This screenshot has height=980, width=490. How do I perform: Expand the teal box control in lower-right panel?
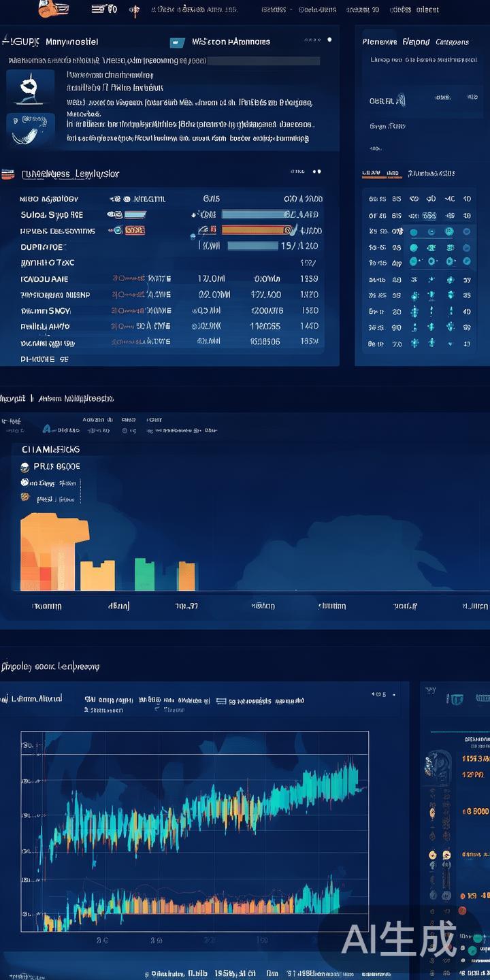click(456, 699)
